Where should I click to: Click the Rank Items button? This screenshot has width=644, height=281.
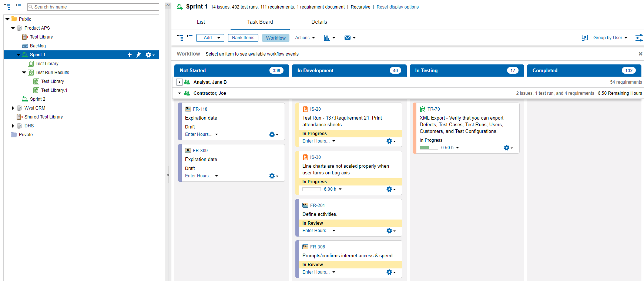point(243,38)
